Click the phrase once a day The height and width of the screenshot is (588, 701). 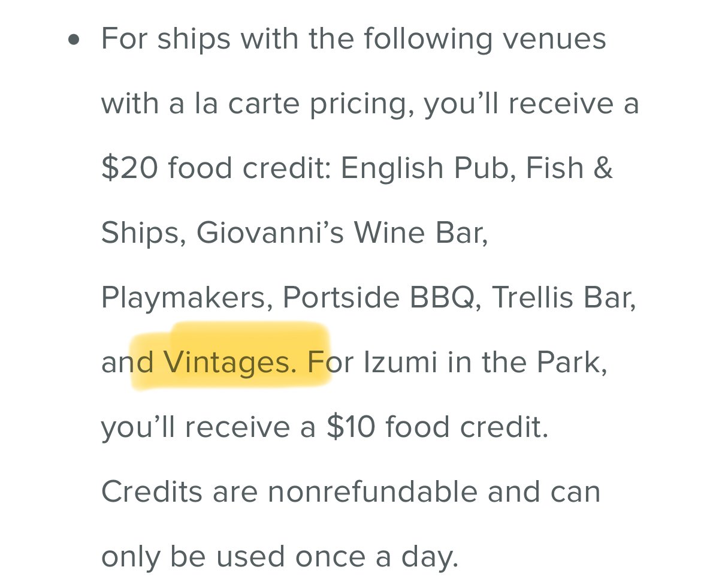click(376, 557)
